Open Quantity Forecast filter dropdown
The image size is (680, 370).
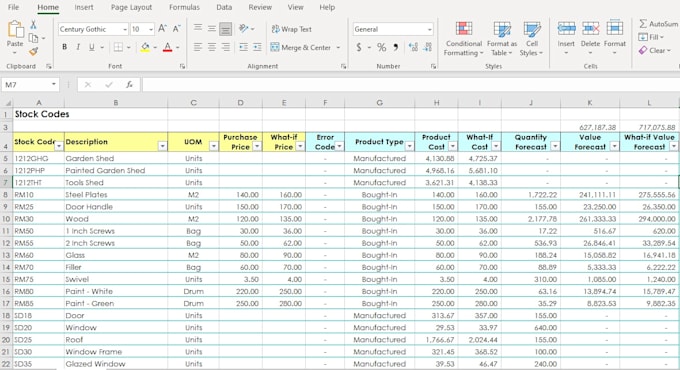555,147
